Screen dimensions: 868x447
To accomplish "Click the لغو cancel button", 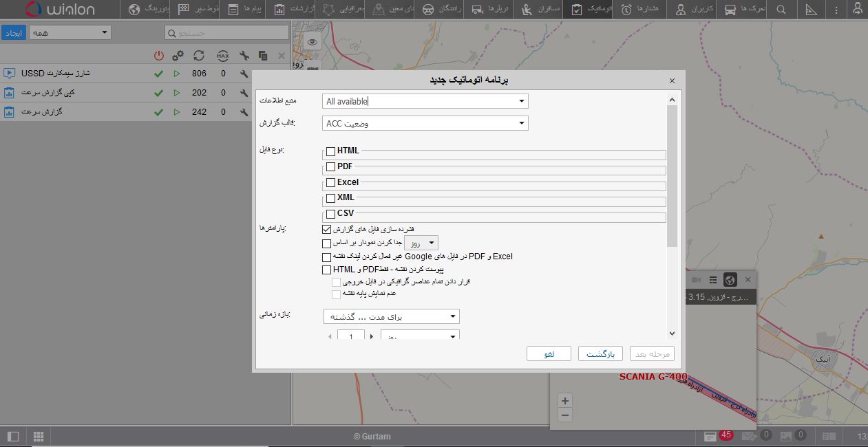I will (549, 353).
